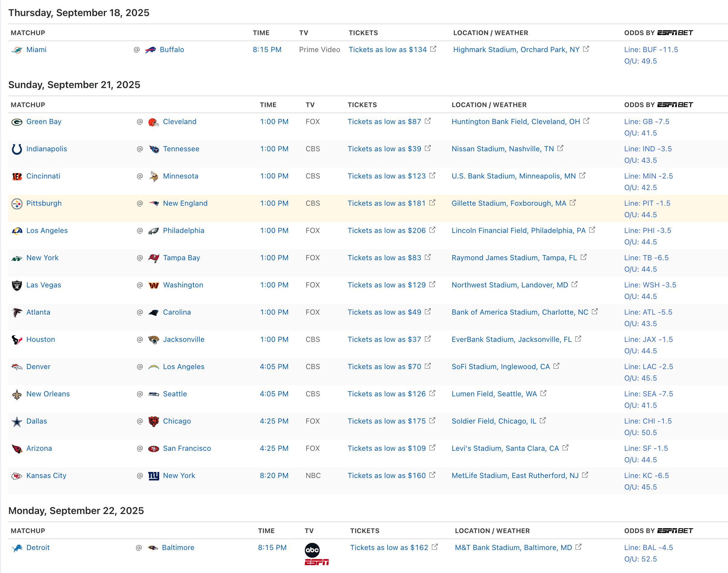This screenshot has height=573, width=728.
Task: Click the Washington Commanders logo
Action: coord(154,286)
